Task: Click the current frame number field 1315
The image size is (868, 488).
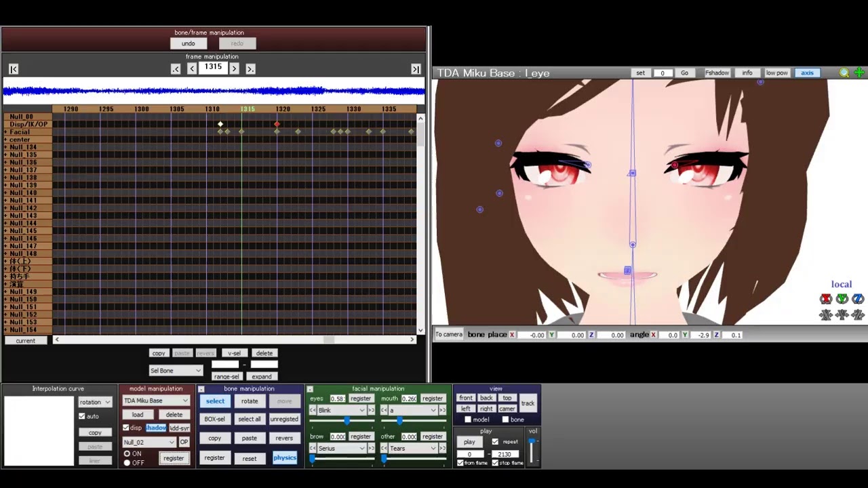Action: (213, 68)
